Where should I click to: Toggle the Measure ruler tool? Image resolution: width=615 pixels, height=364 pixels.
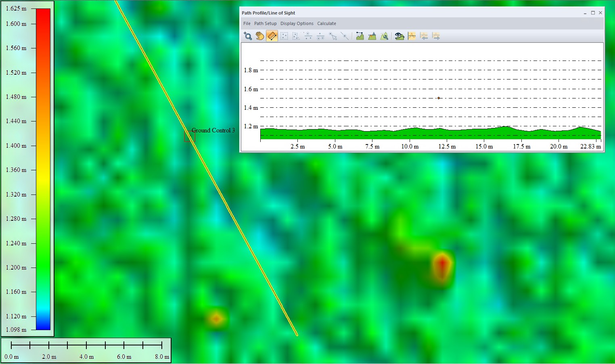point(272,36)
